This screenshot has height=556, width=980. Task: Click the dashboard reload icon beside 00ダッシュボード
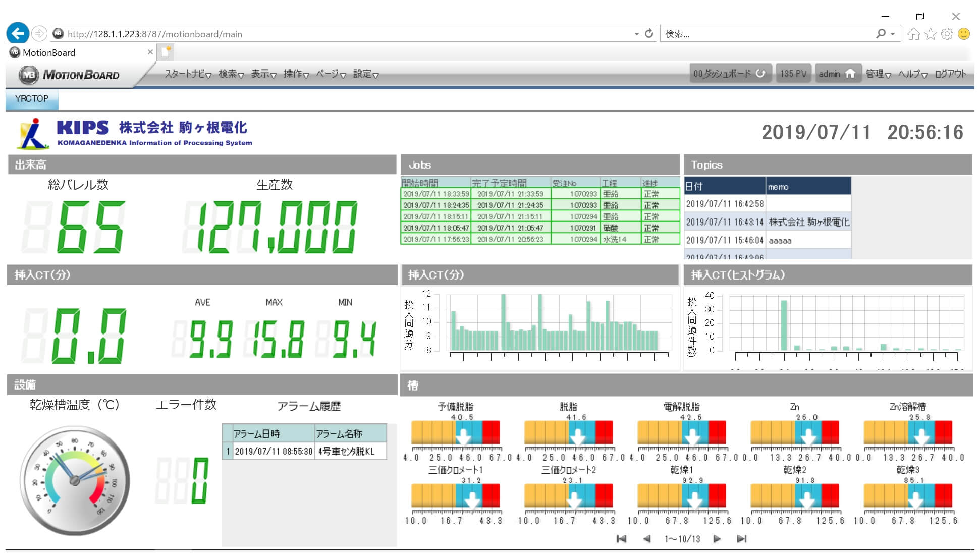[760, 74]
